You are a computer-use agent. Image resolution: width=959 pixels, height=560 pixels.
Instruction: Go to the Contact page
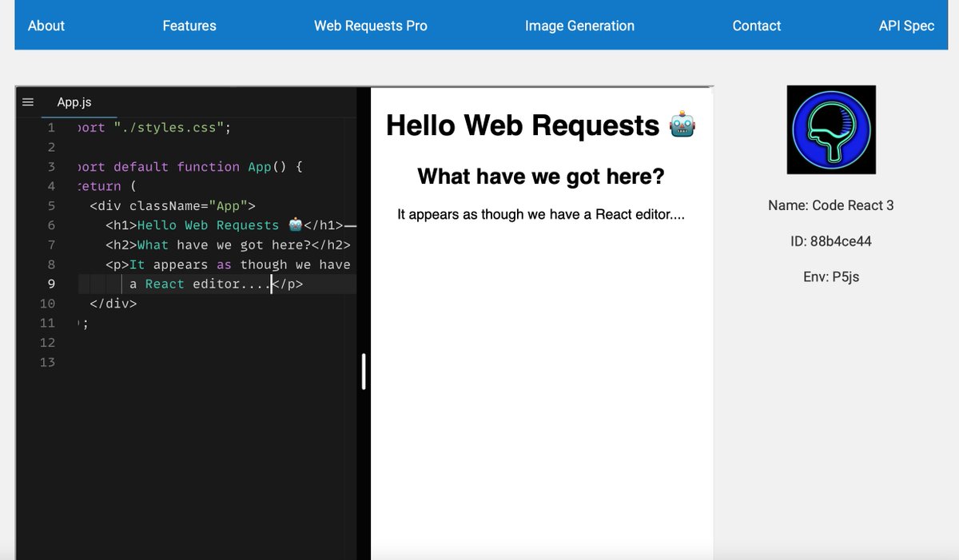756,25
